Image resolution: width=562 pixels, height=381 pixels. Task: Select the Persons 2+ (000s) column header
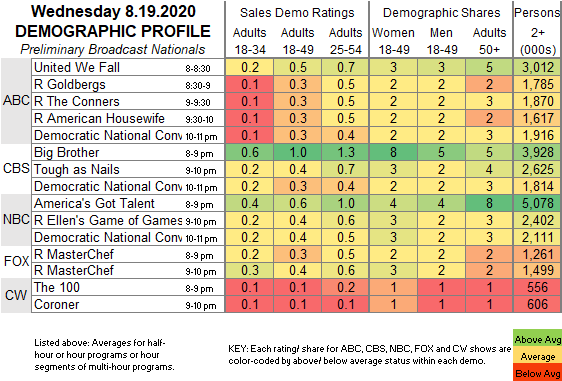click(x=538, y=32)
